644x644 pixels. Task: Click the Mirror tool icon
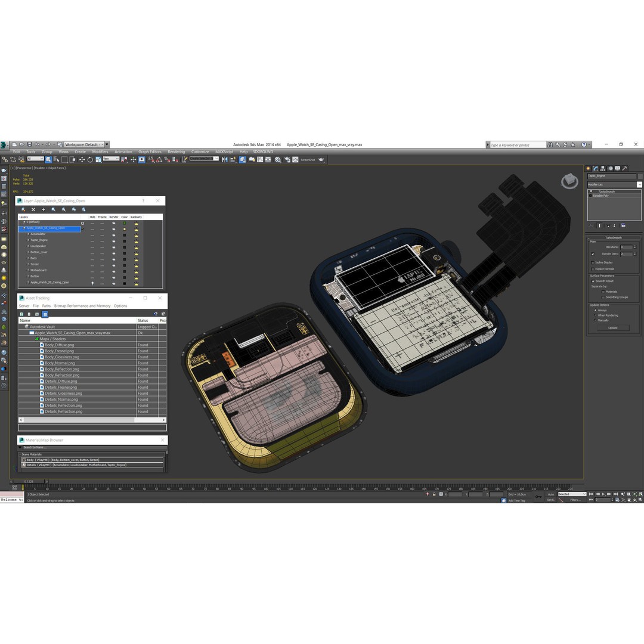(x=224, y=160)
